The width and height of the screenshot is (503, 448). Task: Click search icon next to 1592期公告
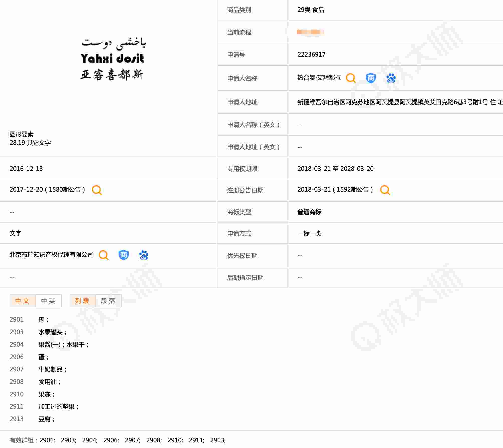tap(385, 190)
